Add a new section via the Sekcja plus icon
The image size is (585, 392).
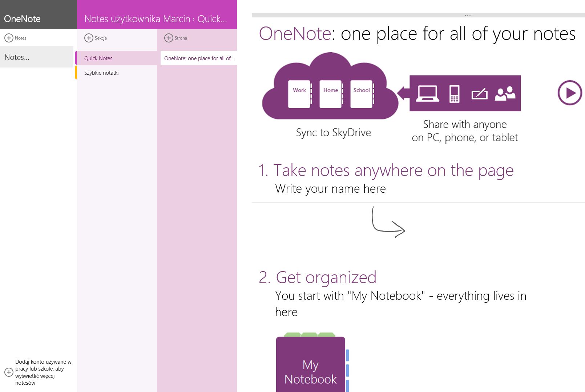(89, 38)
